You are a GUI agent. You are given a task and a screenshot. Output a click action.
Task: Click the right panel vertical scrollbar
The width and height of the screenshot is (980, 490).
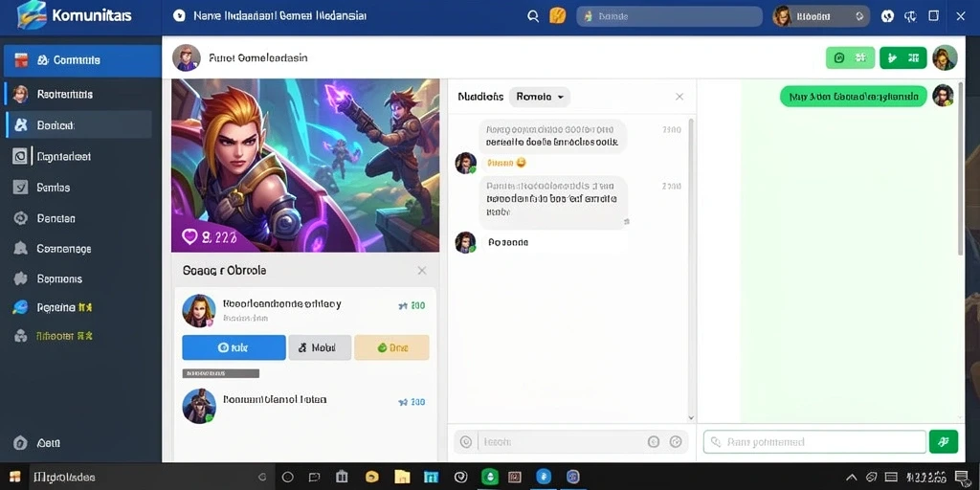pyautogui.click(x=961, y=168)
